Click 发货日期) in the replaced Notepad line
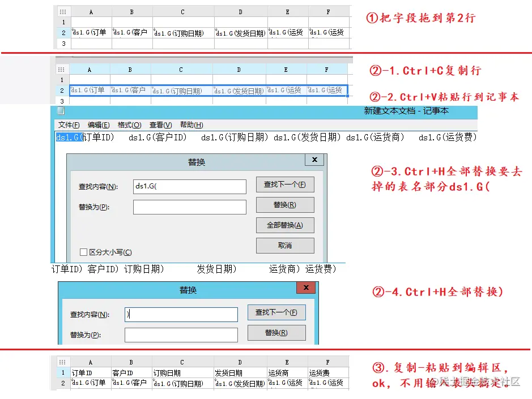Screen dimensions: 532x399 coord(216,269)
